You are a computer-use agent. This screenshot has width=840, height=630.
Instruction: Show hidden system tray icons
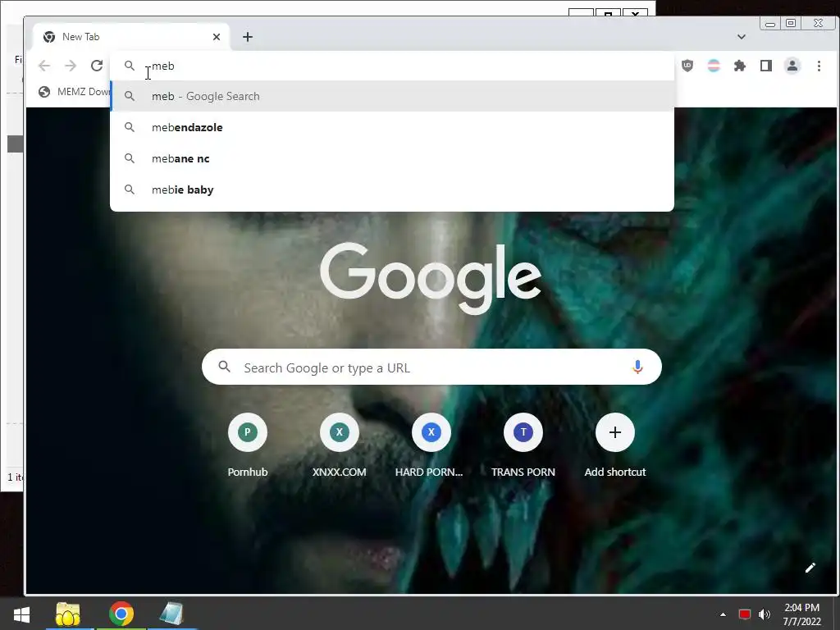(723, 614)
